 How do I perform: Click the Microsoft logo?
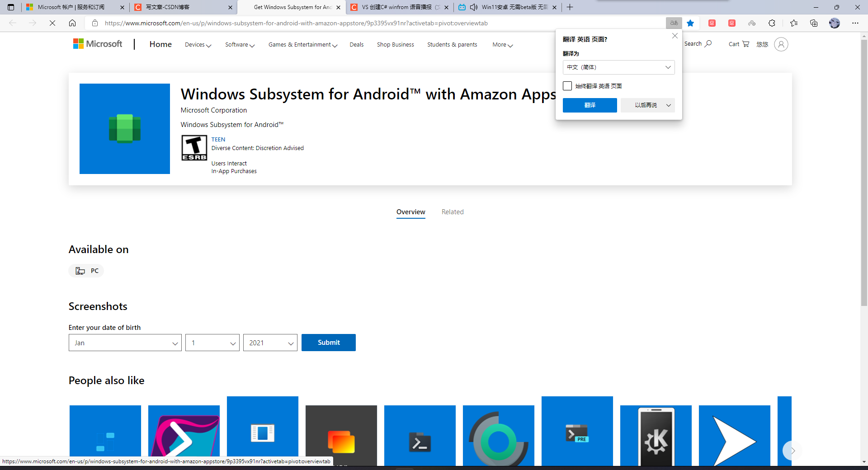[x=98, y=44]
